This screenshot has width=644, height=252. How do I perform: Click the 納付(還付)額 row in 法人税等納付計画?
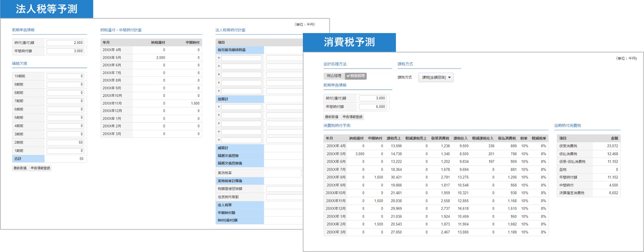[259, 220]
